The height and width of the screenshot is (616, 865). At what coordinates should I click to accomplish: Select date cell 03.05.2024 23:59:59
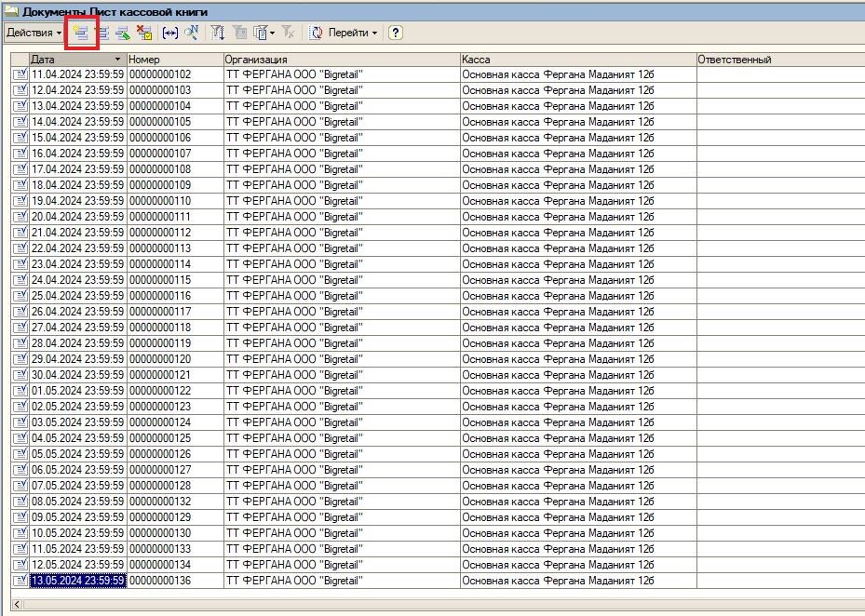pos(78,422)
